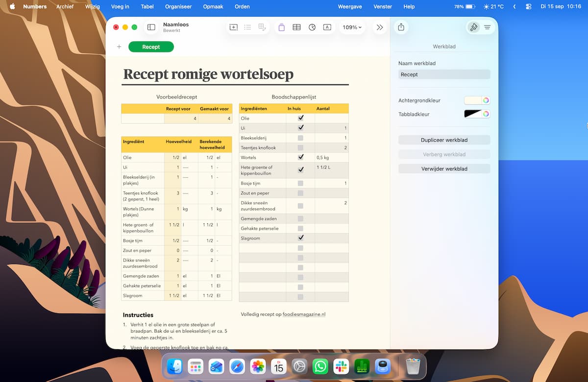Click the Numbers icon in the Dock
The width and height of the screenshot is (588, 382).
click(362, 366)
